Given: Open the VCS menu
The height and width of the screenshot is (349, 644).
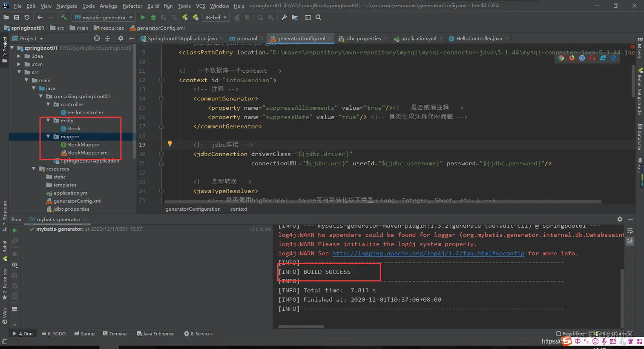Looking at the screenshot, I should (201, 6).
